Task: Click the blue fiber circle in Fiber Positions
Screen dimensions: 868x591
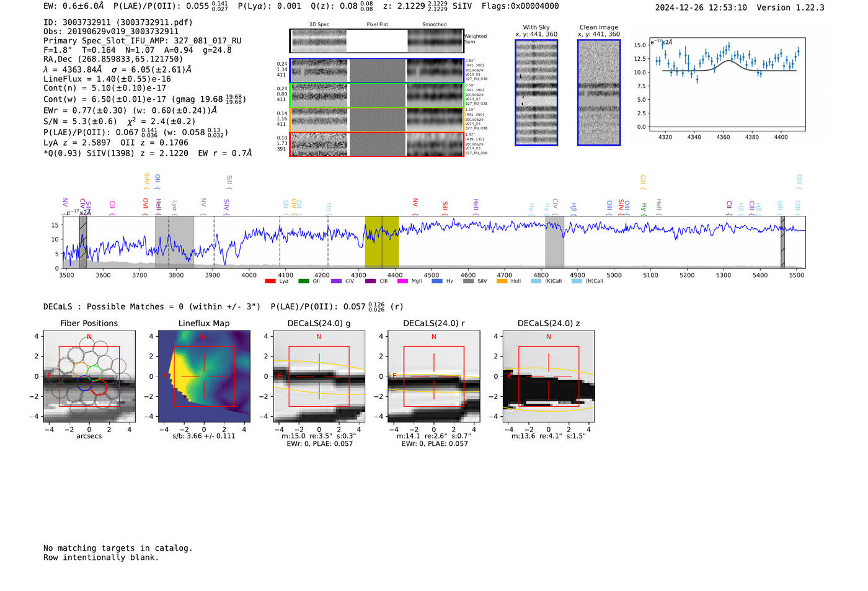Action: click(x=84, y=383)
